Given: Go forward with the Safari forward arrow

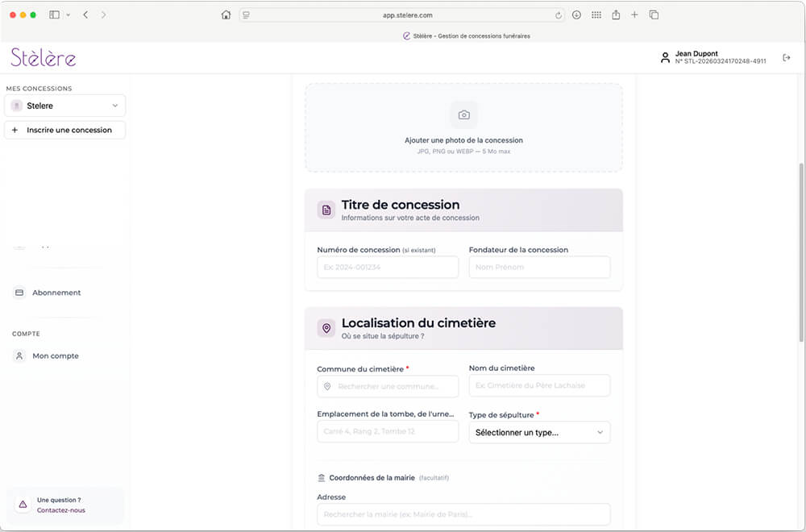Looking at the screenshot, I should coord(103,15).
